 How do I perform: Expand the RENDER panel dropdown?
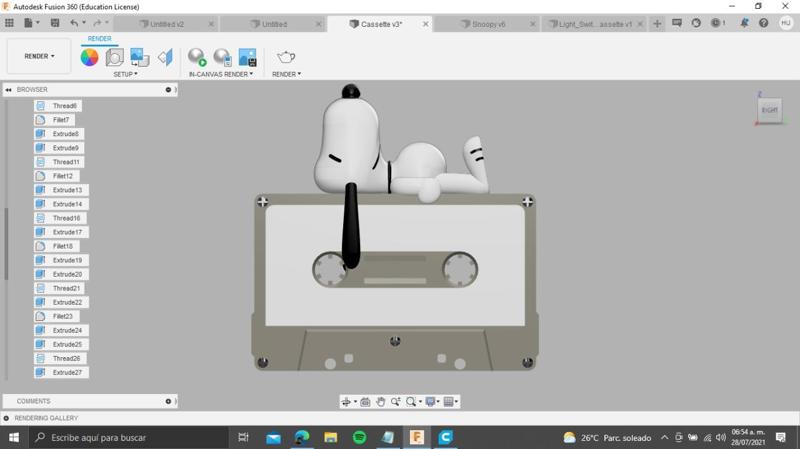(x=286, y=74)
